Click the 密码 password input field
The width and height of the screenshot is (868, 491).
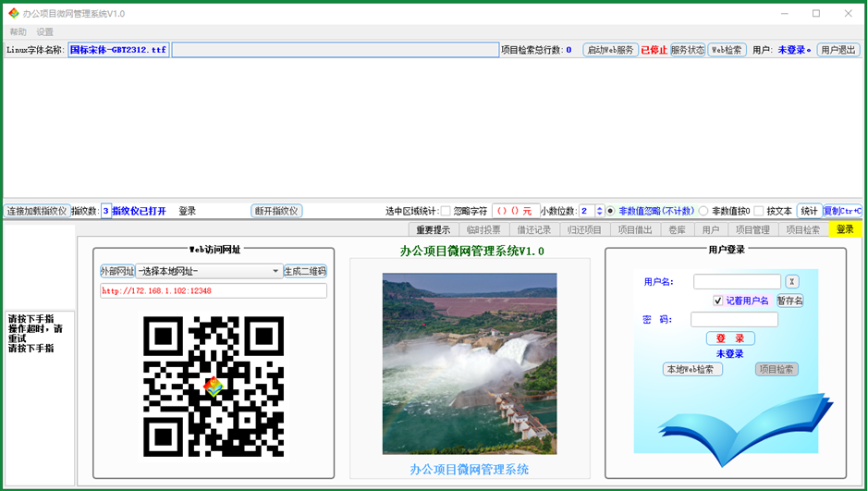[x=734, y=320]
